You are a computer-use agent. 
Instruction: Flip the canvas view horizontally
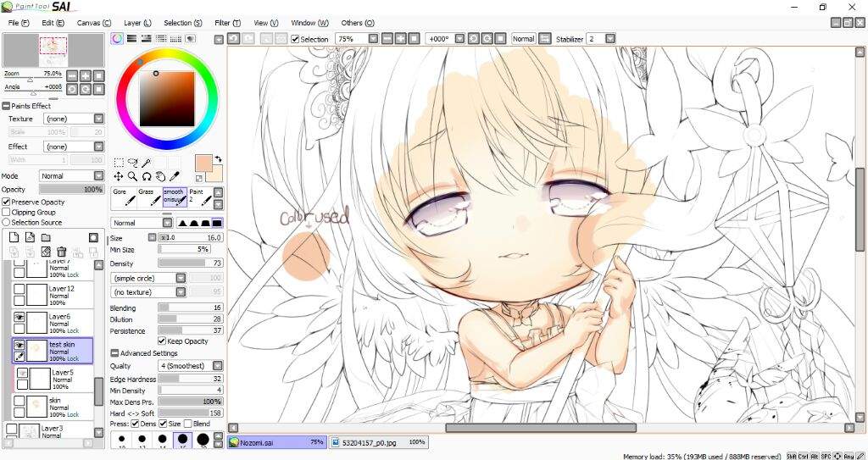click(x=545, y=39)
